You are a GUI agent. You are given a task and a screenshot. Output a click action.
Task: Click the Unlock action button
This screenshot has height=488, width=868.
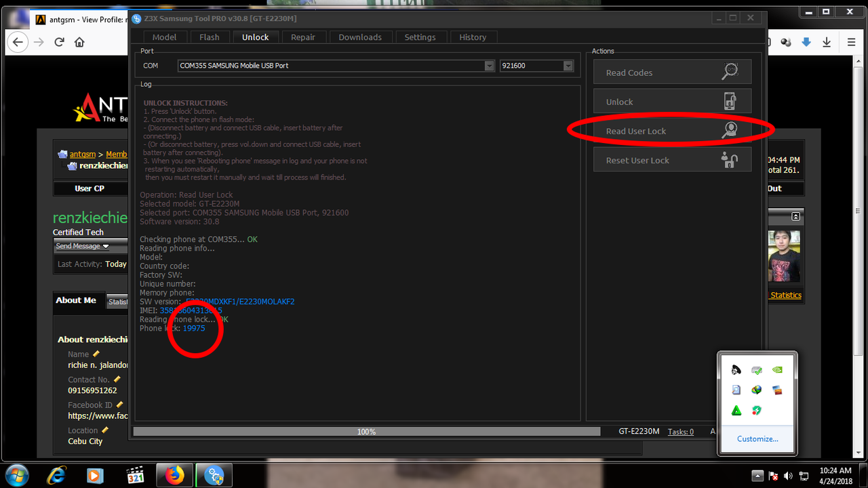click(672, 102)
